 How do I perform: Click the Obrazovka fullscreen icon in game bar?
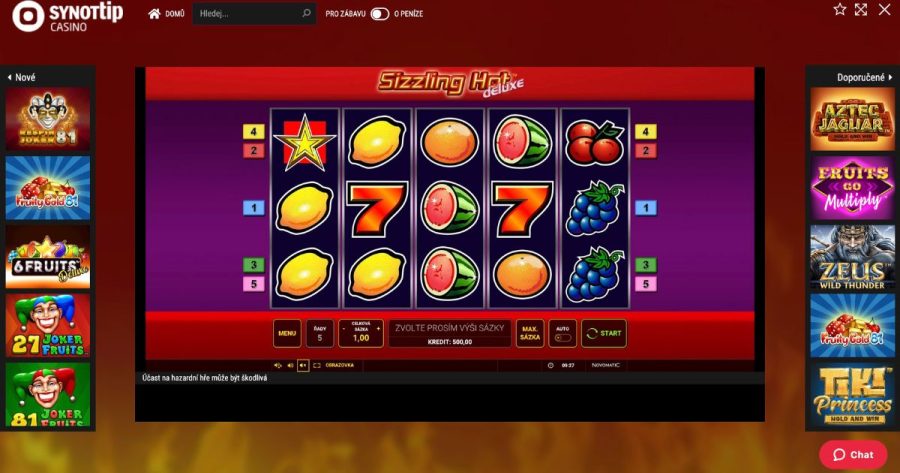[x=317, y=365]
